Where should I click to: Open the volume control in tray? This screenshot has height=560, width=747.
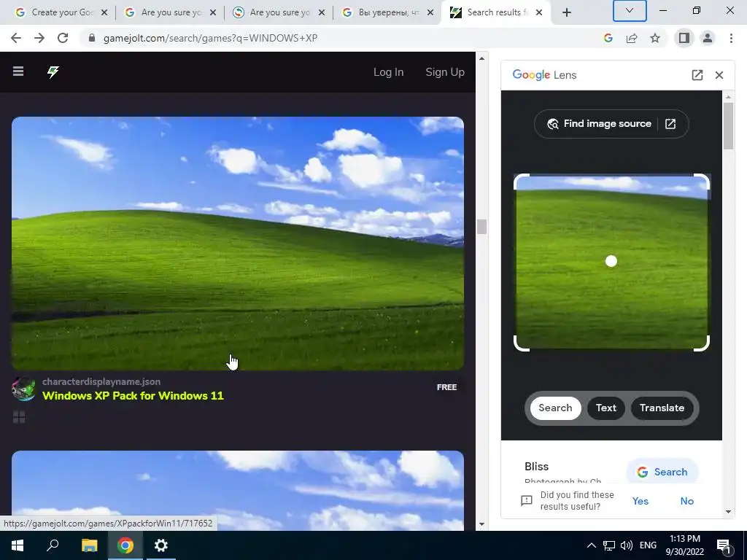(627, 545)
